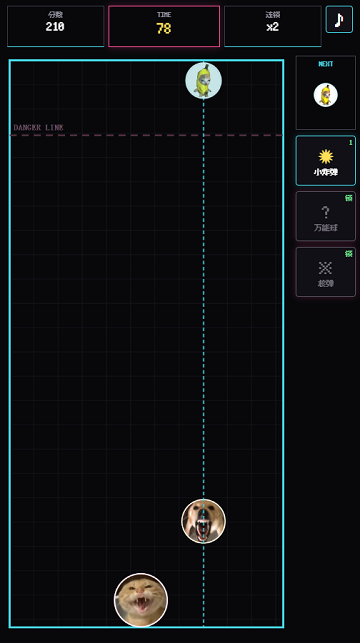Click the banana cat in NEXT preview
This screenshot has height=643, width=360.
click(326, 95)
